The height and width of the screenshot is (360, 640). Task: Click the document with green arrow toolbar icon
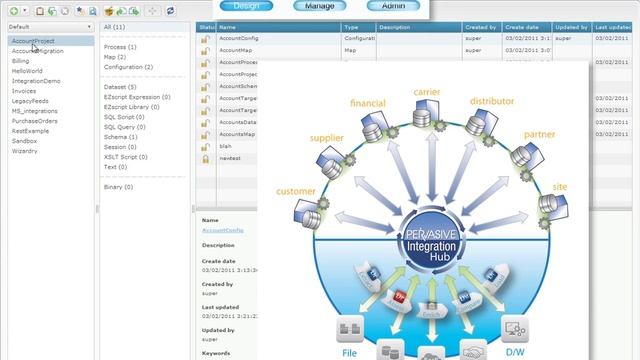tap(134, 11)
